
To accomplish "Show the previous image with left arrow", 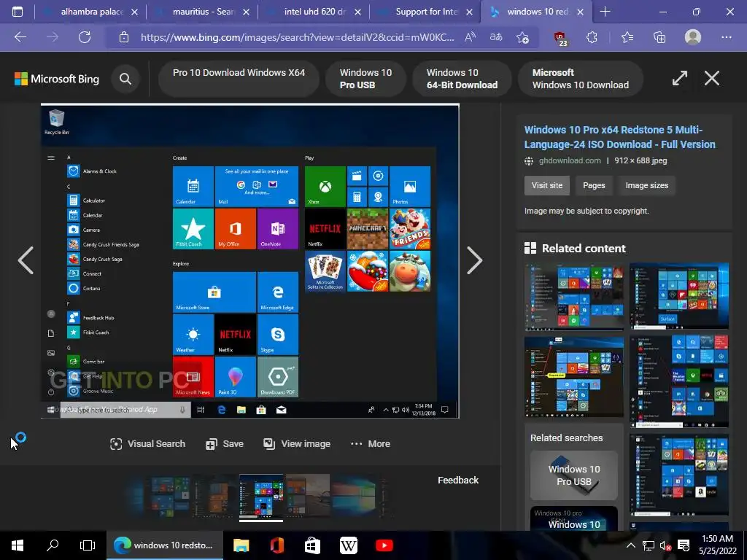I will [26, 260].
